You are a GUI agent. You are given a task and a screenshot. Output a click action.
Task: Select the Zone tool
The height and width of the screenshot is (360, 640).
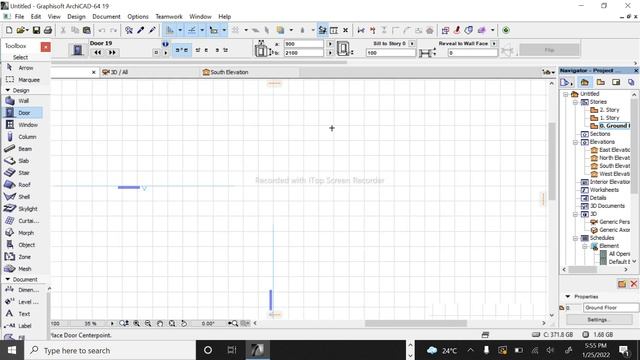[22, 257]
